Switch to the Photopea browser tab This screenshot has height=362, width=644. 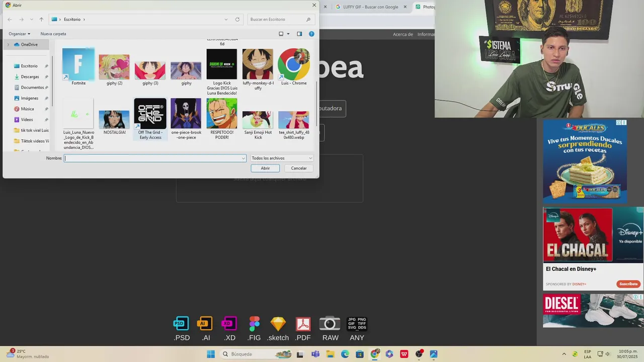(x=425, y=7)
